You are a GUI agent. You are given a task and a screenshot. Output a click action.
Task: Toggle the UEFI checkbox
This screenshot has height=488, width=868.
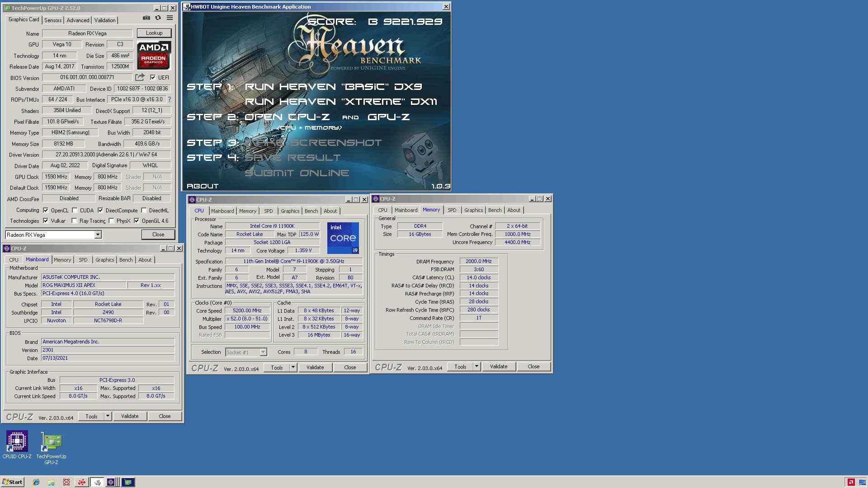click(153, 78)
